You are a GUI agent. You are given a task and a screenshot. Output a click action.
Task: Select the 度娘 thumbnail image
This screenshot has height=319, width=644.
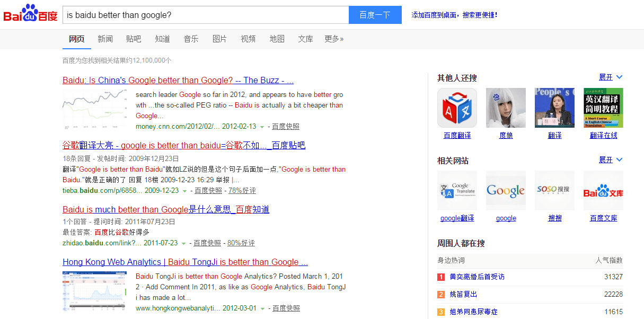pyautogui.click(x=506, y=108)
